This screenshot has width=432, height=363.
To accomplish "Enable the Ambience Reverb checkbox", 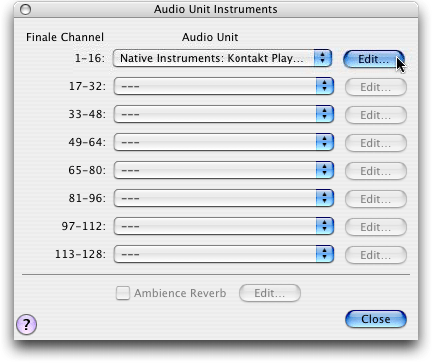I will coord(123,293).
